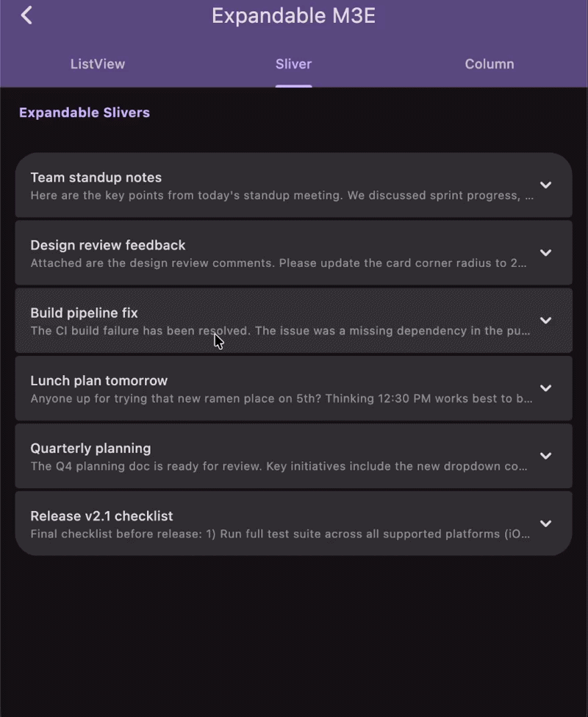Screen dimensions: 588x717
Task: Expand the Quarterly planning chevron
Action: pos(546,456)
